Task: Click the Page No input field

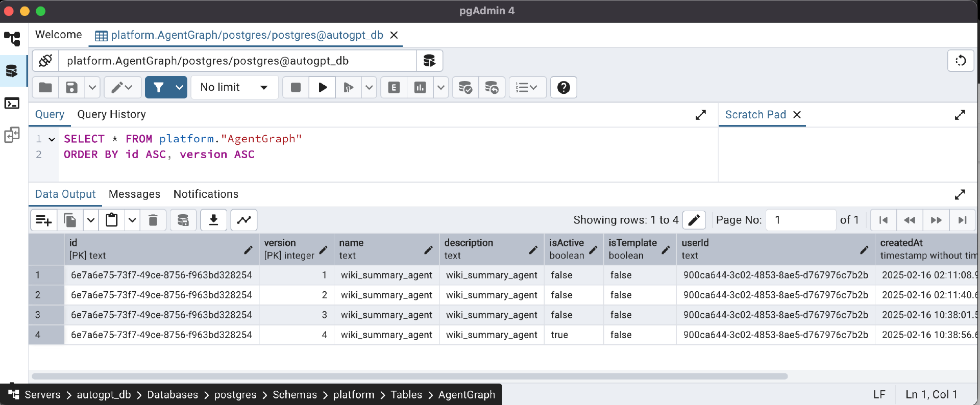Action: tap(801, 220)
